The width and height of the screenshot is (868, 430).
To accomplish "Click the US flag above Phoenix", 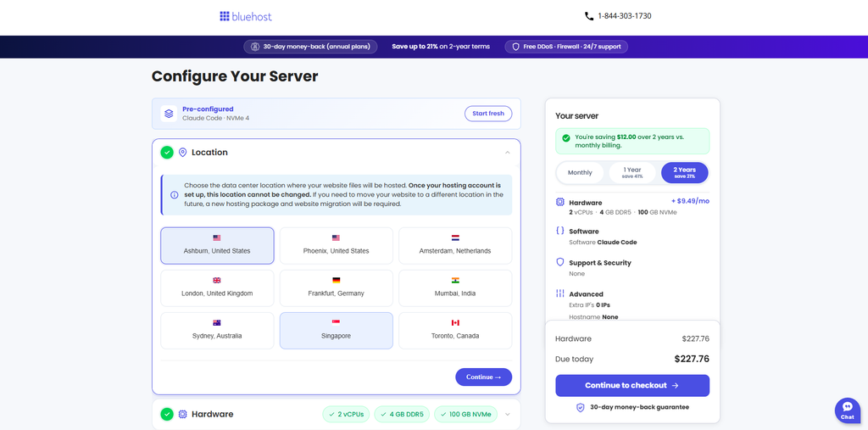I will [x=336, y=237].
